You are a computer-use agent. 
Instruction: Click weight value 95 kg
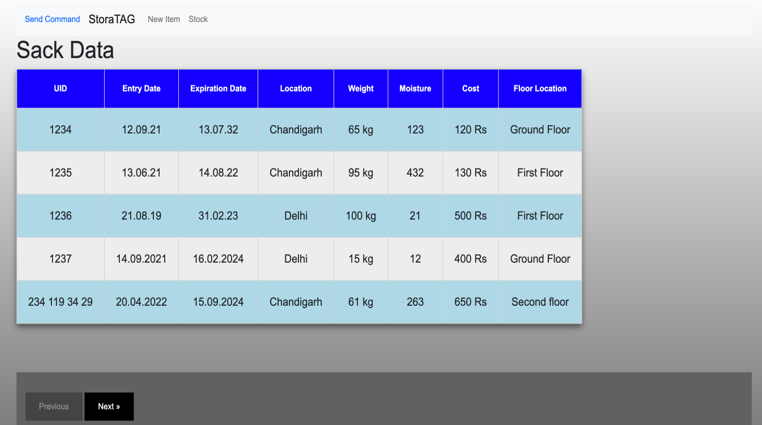[x=361, y=173]
